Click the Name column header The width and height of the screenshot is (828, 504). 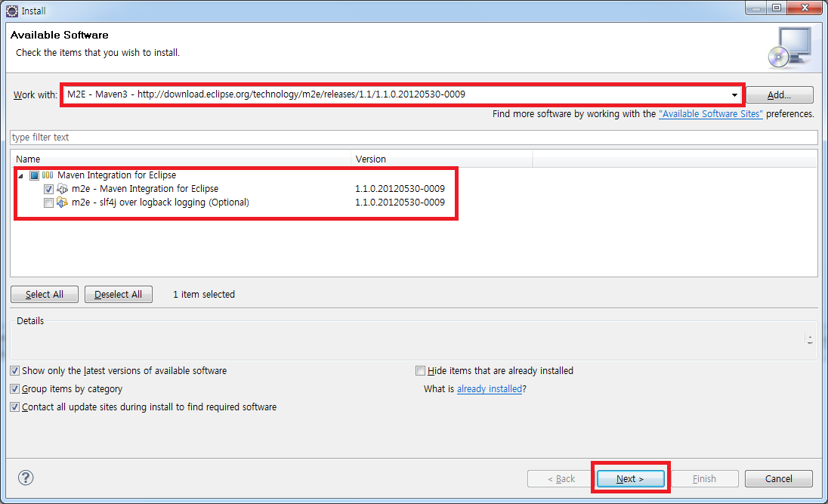(181, 159)
